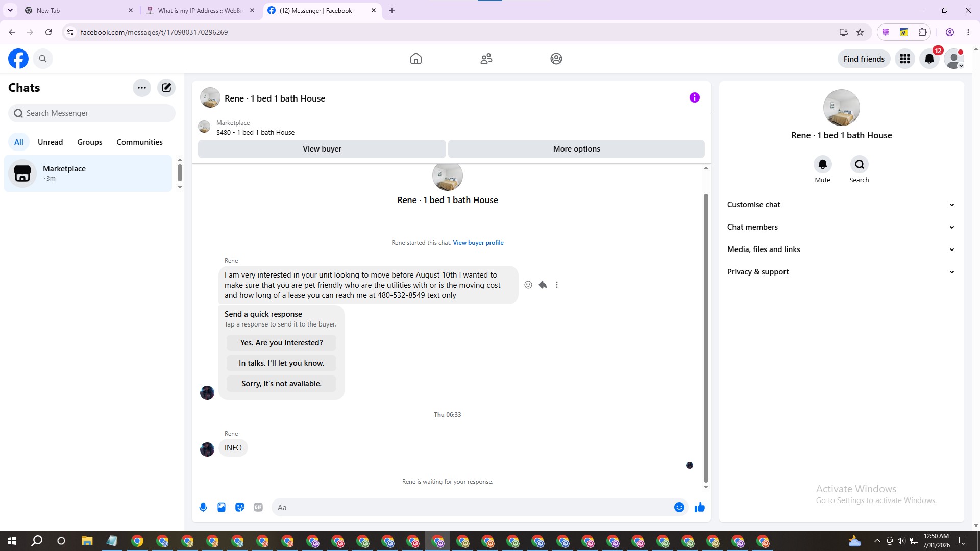Expand the Chat members section
Screen dimensions: 980x551
841,227
